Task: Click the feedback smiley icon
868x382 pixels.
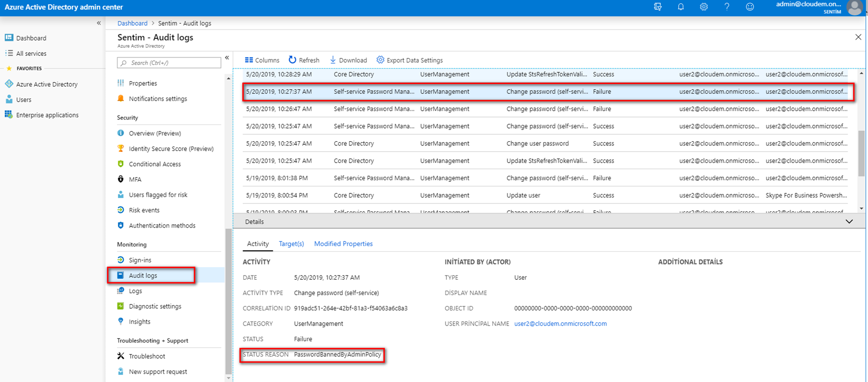Action: point(750,7)
